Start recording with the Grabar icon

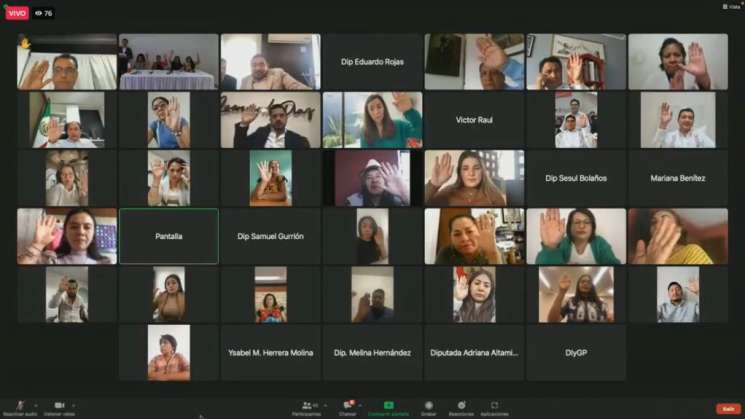click(x=428, y=405)
